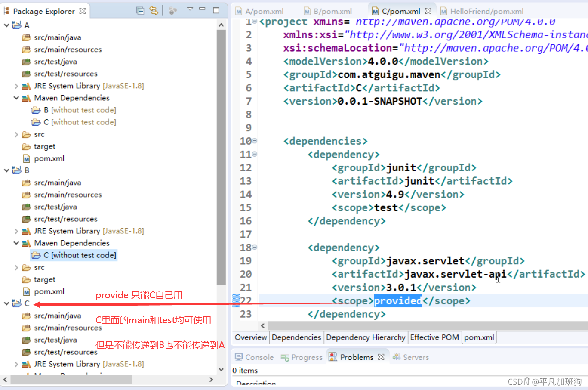Click the Collapse All icon in Package Explorer

coord(140,11)
